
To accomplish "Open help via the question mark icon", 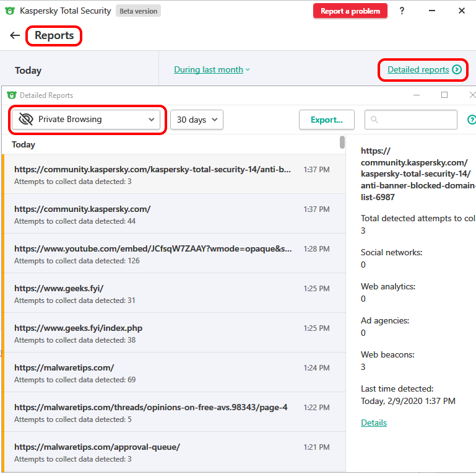I will [402, 11].
